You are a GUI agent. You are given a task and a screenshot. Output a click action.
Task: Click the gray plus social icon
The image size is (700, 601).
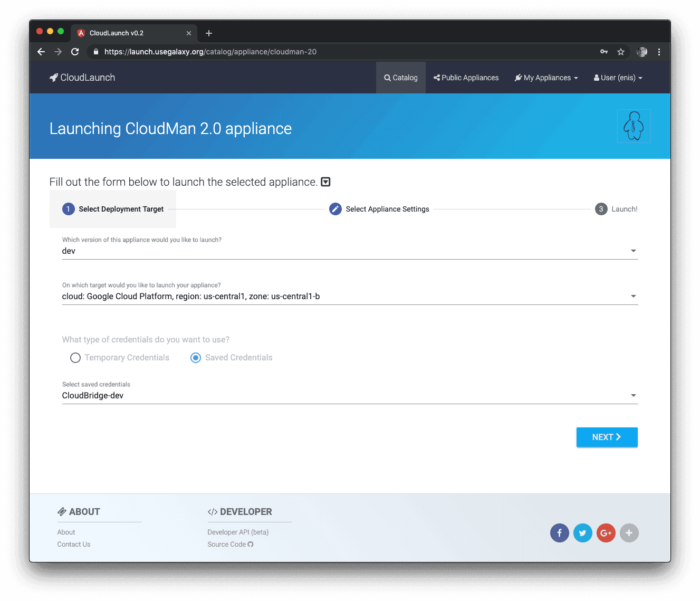[629, 533]
